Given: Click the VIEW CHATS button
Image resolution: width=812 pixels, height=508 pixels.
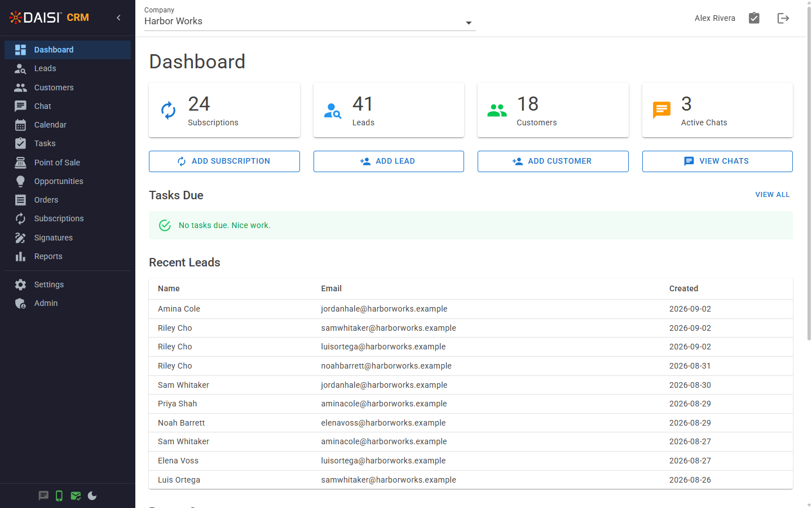Looking at the screenshot, I should point(717,161).
